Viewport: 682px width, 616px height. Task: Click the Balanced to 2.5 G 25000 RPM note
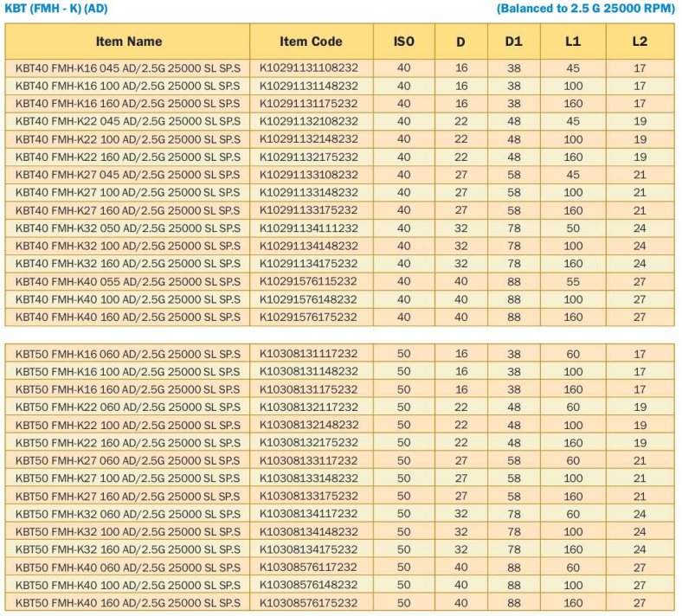585,9
